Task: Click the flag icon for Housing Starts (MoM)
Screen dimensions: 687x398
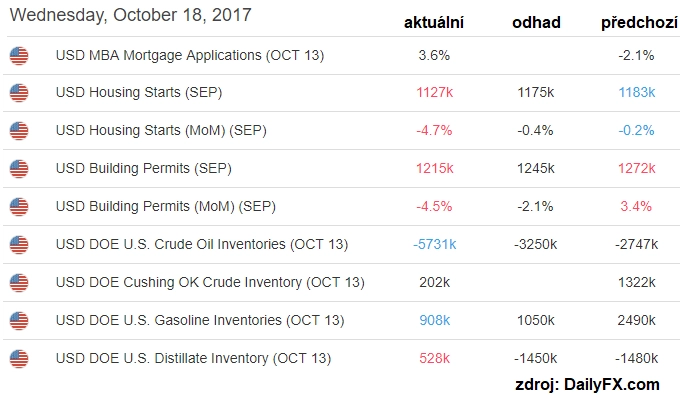Action: pyautogui.click(x=19, y=131)
